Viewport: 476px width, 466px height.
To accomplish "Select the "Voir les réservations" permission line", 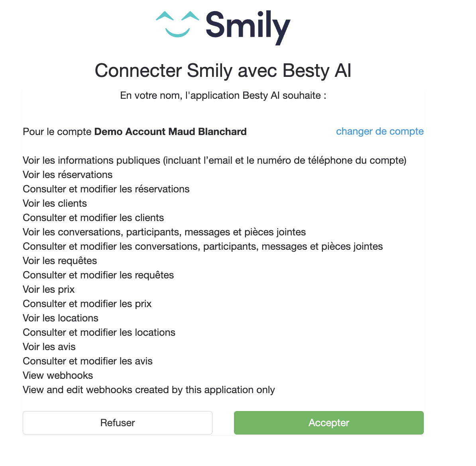I will [x=67, y=174].
